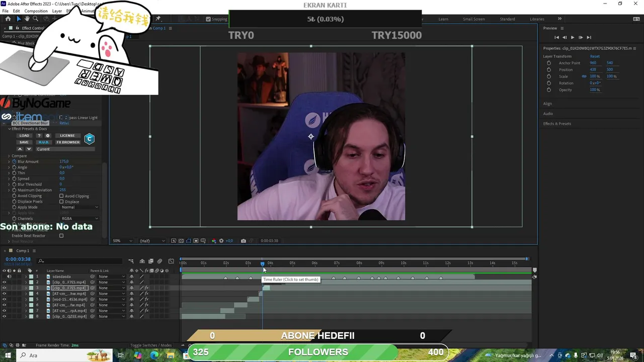Viewport: 644px width, 362px height.
Task: Toggle the Angle stopwatch
Action: click(x=14, y=167)
